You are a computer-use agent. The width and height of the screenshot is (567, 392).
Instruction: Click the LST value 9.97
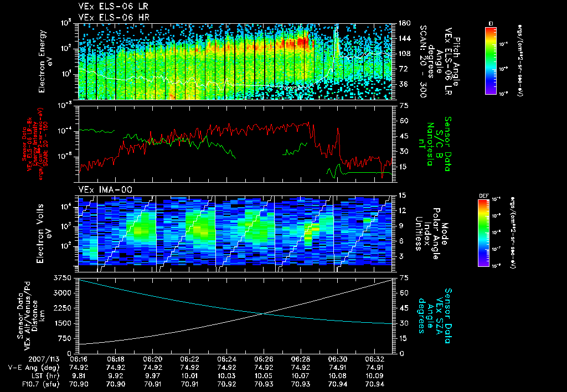point(153,376)
